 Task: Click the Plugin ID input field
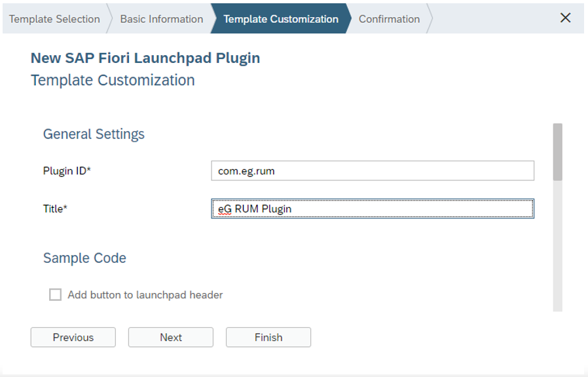[x=373, y=171]
